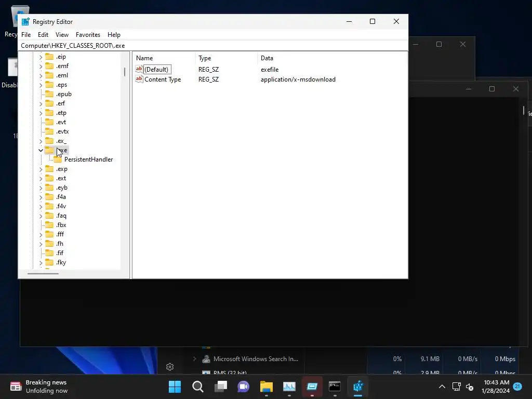Open taskbar Search
The height and width of the screenshot is (399, 532).
(198, 387)
